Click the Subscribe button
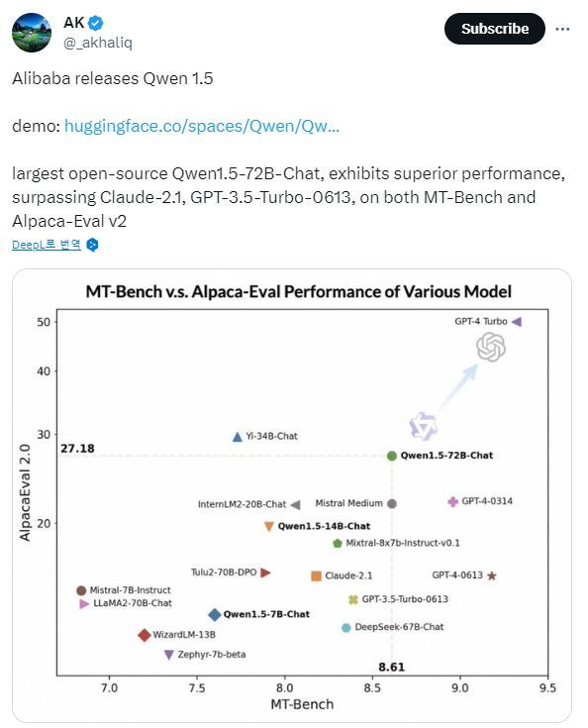This screenshot has width=588, height=728. (x=494, y=29)
